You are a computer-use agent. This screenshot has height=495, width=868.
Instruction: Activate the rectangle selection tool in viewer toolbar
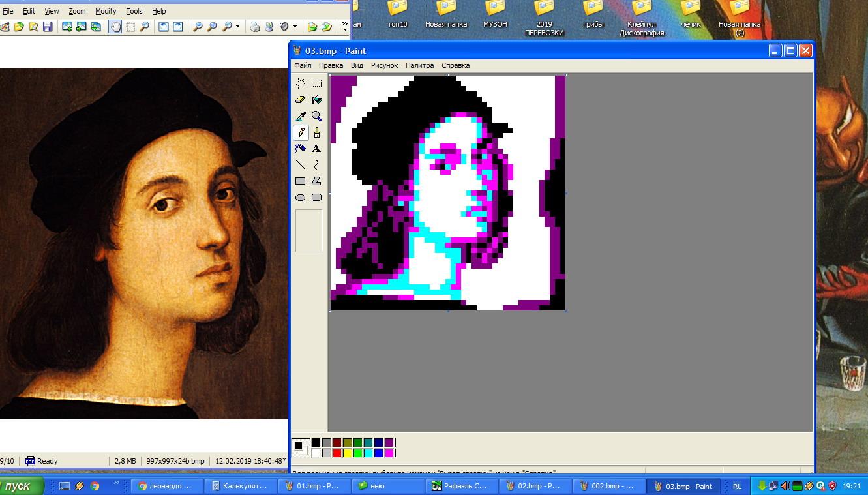click(130, 27)
